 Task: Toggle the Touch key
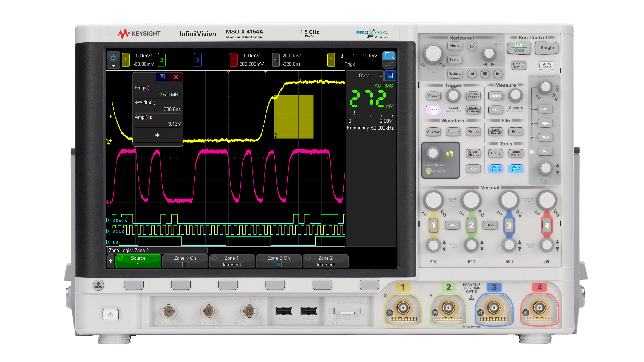tap(473, 169)
